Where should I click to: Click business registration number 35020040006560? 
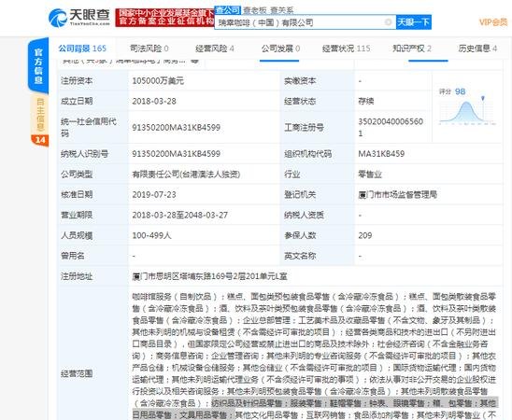point(391,127)
